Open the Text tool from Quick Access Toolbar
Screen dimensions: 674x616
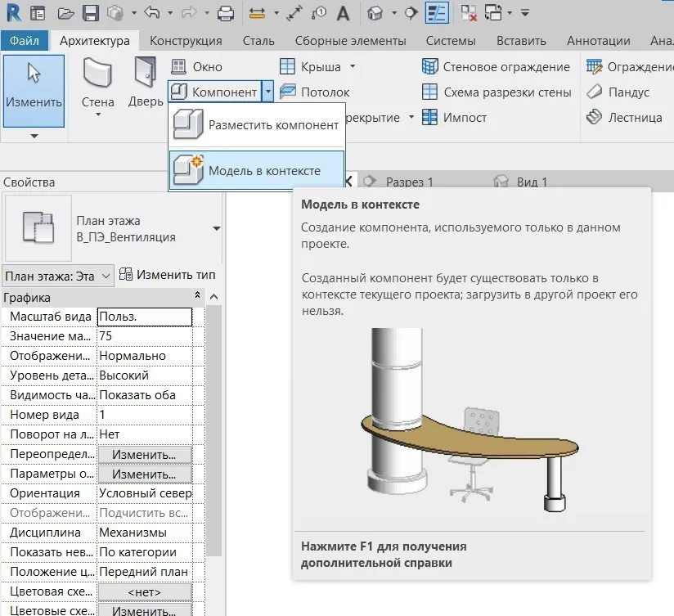pyautogui.click(x=341, y=11)
